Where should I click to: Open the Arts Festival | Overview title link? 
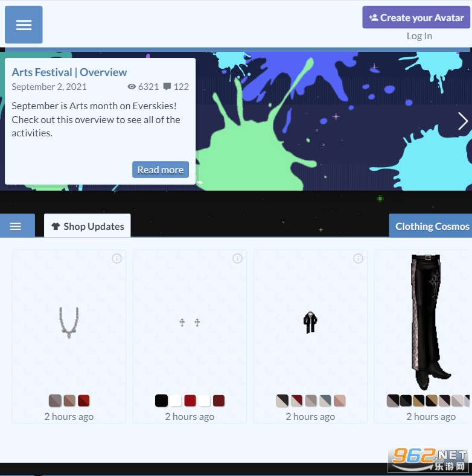(x=69, y=72)
